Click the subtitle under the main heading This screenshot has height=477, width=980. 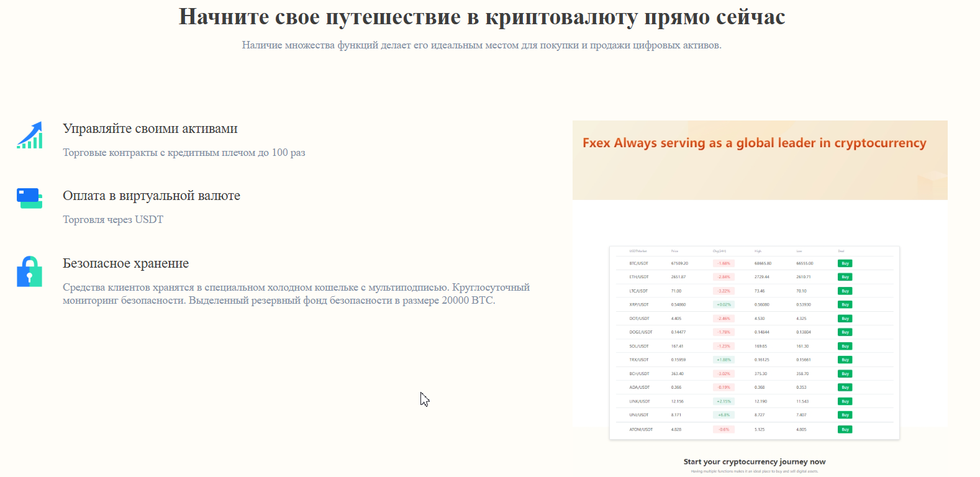[482, 45]
